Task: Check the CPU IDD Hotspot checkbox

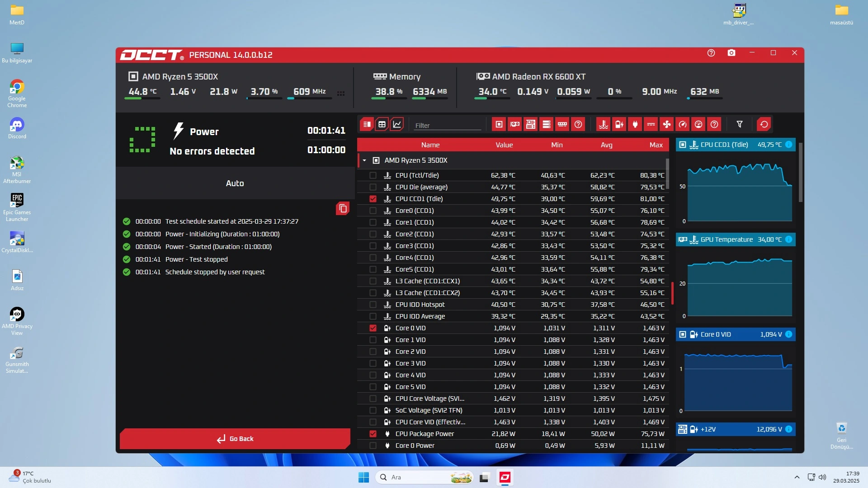Action: pyautogui.click(x=373, y=305)
